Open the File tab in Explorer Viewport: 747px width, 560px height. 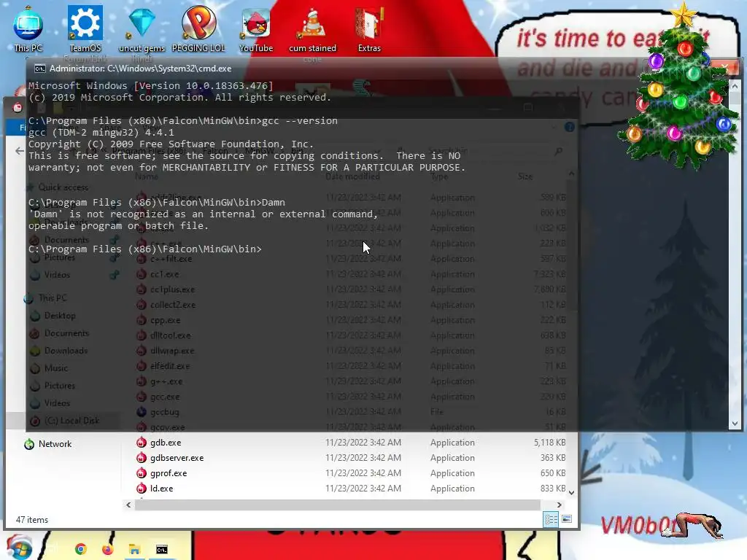(x=22, y=127)
